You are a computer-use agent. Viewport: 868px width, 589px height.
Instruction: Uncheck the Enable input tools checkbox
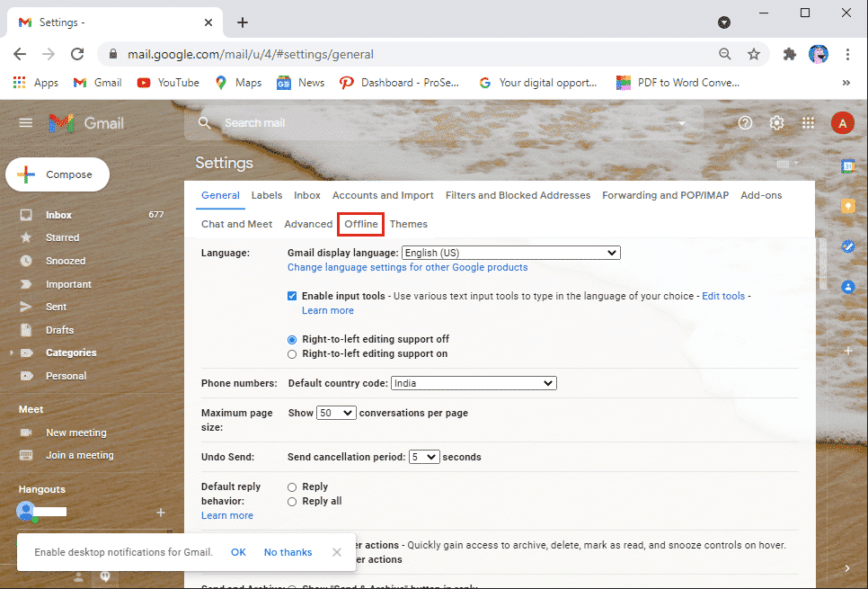click(x=292, y=295)
